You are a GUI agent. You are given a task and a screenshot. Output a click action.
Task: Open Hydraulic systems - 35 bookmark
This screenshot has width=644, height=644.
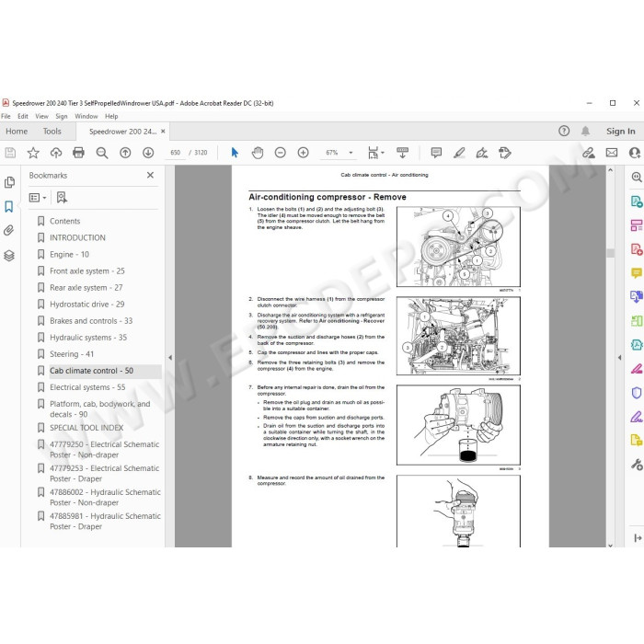click(88, 338)
